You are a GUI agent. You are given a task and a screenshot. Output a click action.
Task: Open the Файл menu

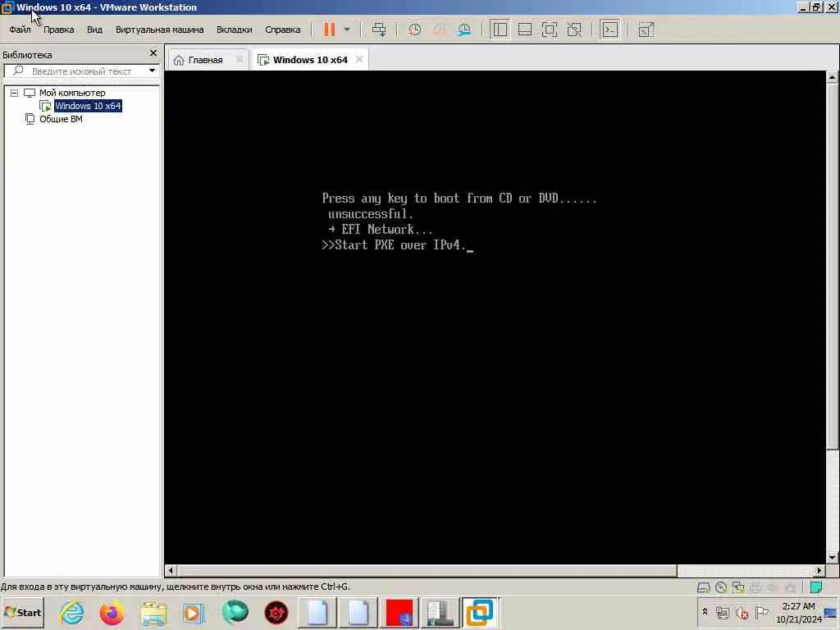pyautogui.click(x=20, y=30)
